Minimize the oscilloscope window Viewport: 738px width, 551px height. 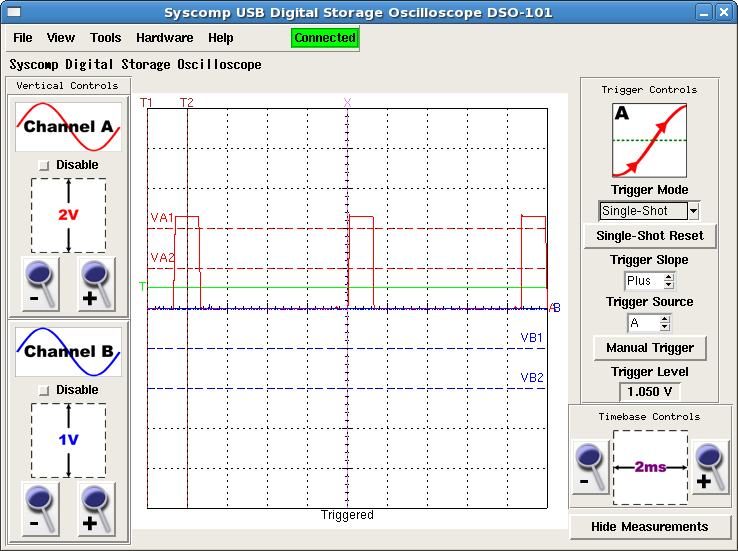tap(704, 12)
